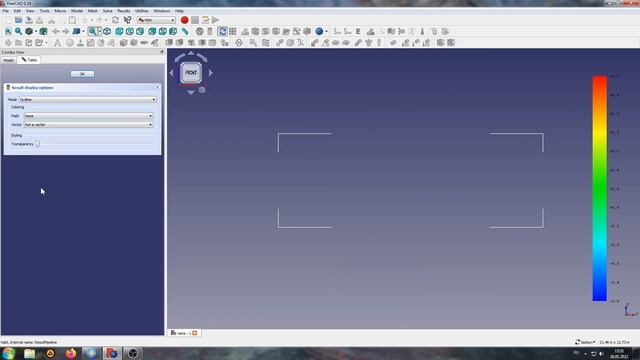The width and height of the screenshot is (640, 360).
Task: Click the grid view toggle icon
Action: point(233,31)
